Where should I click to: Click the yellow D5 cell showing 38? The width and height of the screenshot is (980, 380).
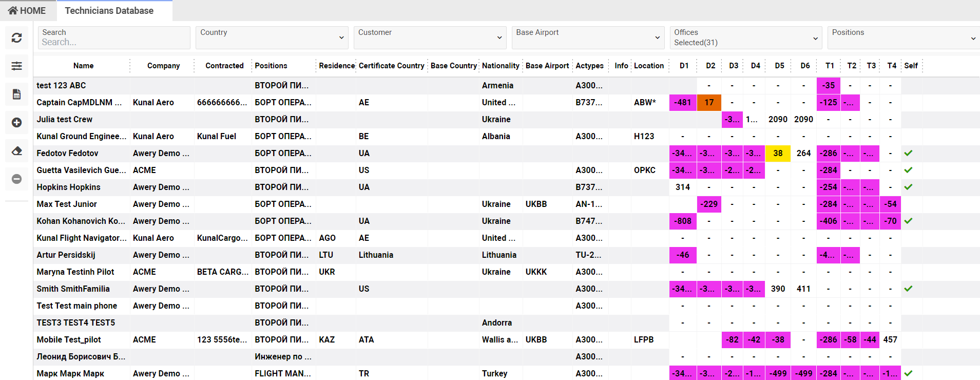click(778, 153)
